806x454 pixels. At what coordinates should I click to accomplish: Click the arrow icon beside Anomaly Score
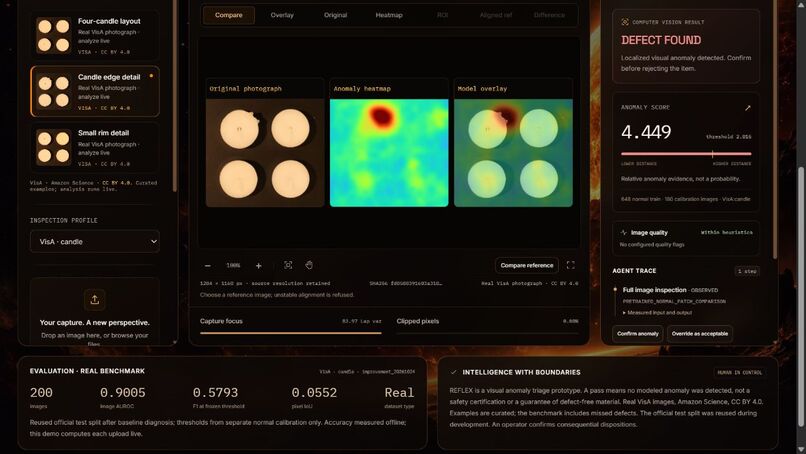click(747, 108)
